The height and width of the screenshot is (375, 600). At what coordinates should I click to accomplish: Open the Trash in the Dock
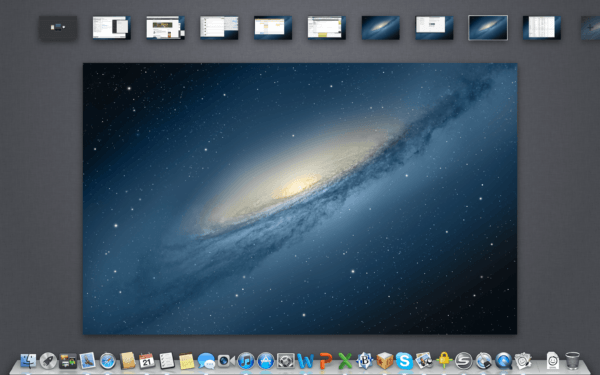coord(572,361)
